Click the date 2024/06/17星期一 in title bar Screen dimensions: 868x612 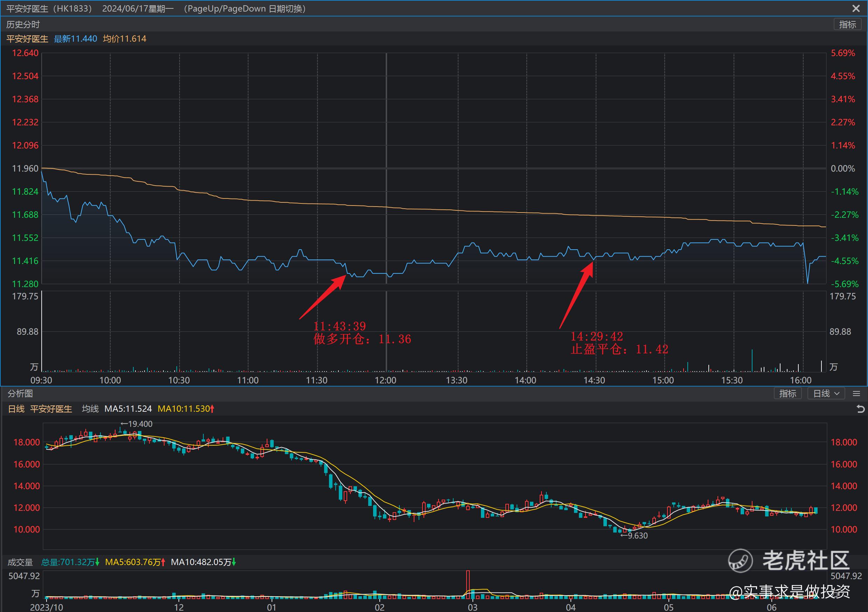pos(138,8)
